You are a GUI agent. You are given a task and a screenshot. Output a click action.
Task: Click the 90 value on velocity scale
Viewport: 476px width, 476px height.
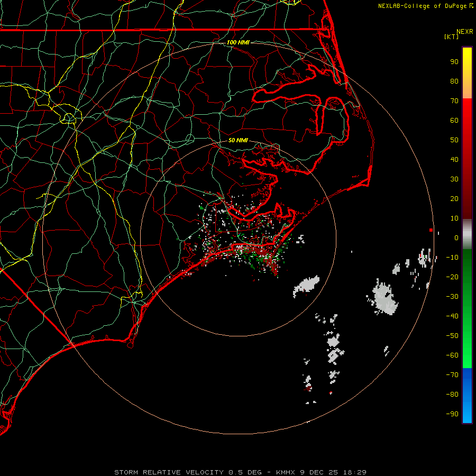(x=454, y=62)
